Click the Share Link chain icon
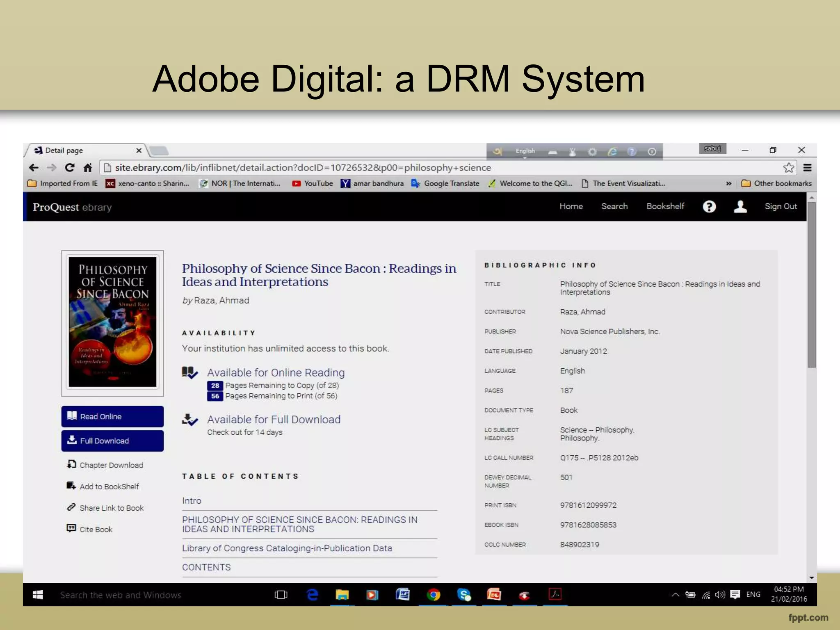840x630 pixels. click(x=71, y=507)
